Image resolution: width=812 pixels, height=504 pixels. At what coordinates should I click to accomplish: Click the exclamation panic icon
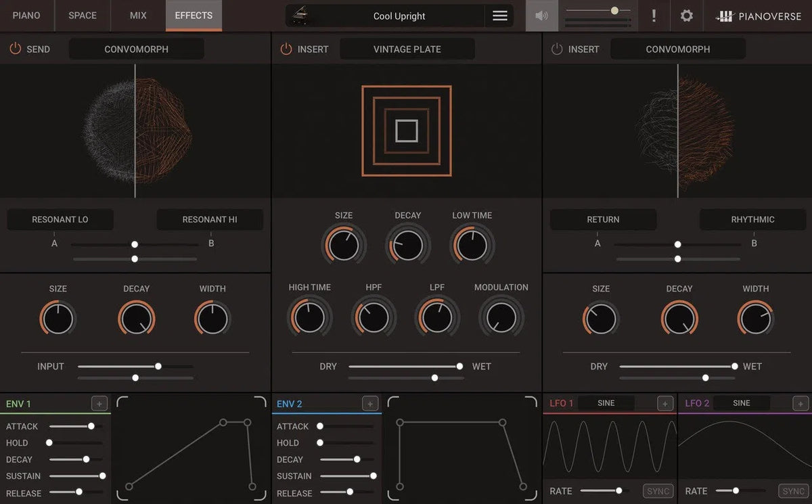[x=654, y=16]
